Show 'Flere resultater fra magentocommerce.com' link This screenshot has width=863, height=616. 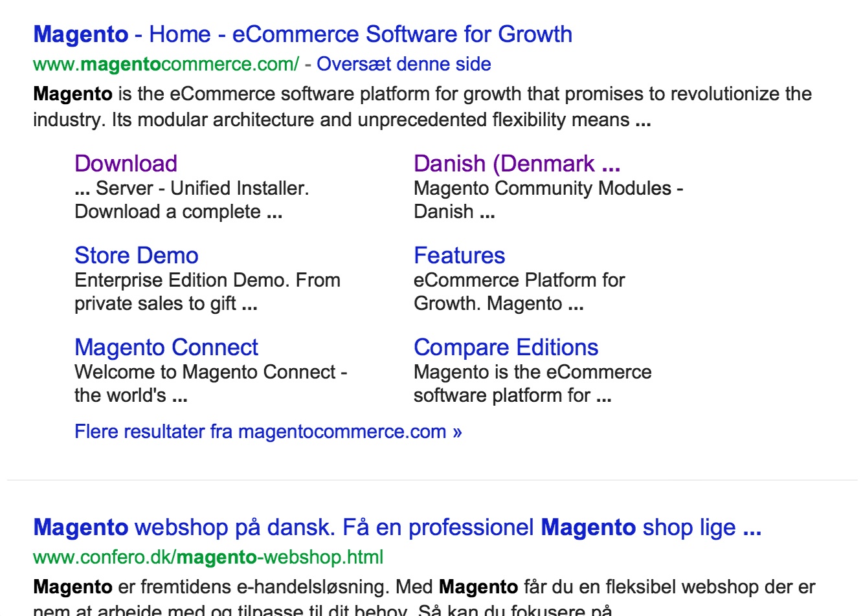click(x=268, y=432)
